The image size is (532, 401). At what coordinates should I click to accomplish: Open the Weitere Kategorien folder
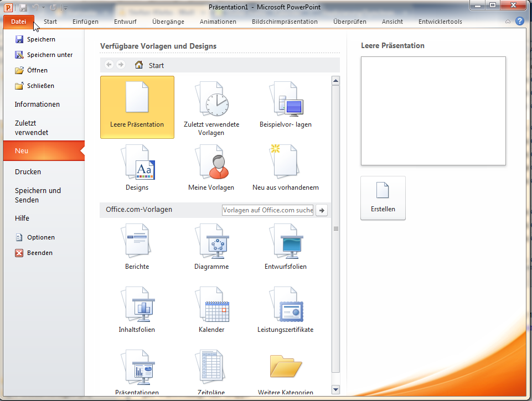click(x=286, y=368)
